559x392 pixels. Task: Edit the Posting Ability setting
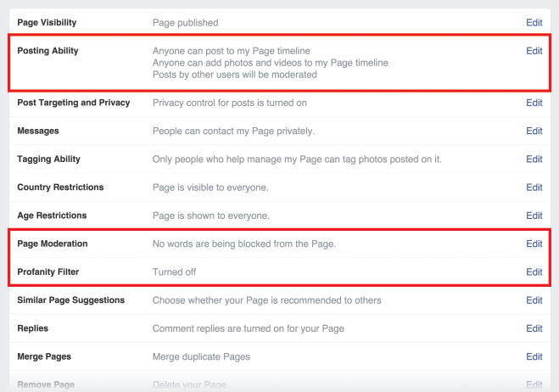(x=534, y=51)
